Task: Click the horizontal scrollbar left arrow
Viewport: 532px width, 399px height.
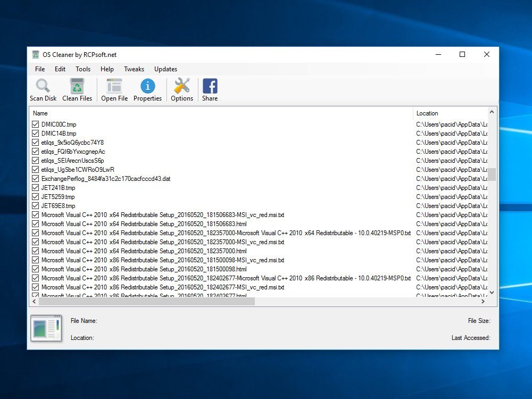Action: coord(34,301)
